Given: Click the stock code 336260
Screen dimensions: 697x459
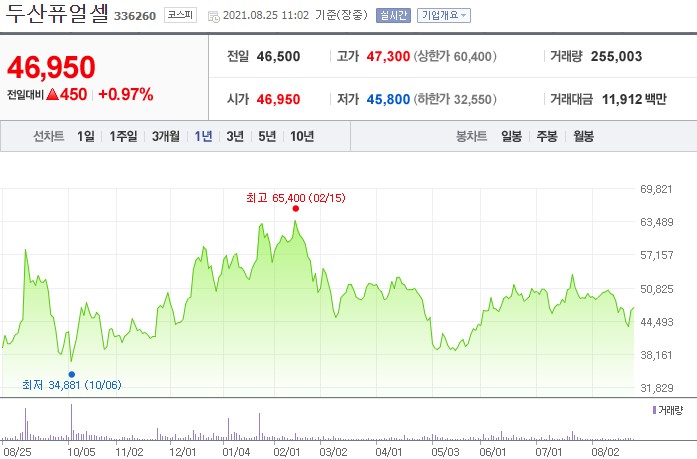Looking at the screenshot, I should click(135, 16).
